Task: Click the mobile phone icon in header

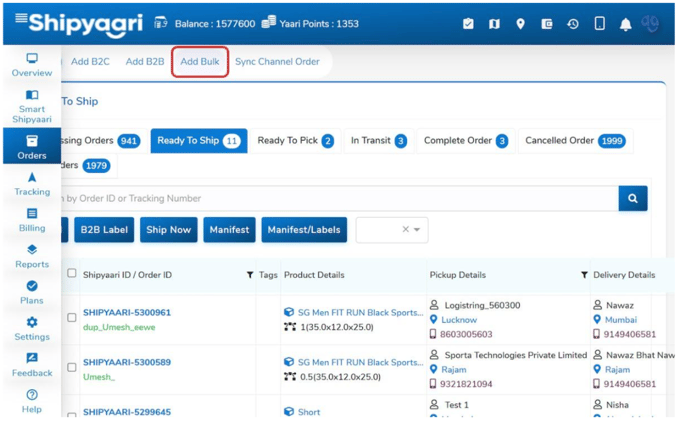Action: (600, 23)
